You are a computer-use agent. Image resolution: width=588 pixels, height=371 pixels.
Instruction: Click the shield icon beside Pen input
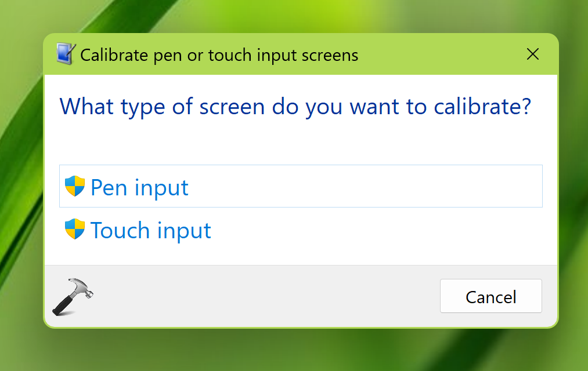(x=75, y=187)
